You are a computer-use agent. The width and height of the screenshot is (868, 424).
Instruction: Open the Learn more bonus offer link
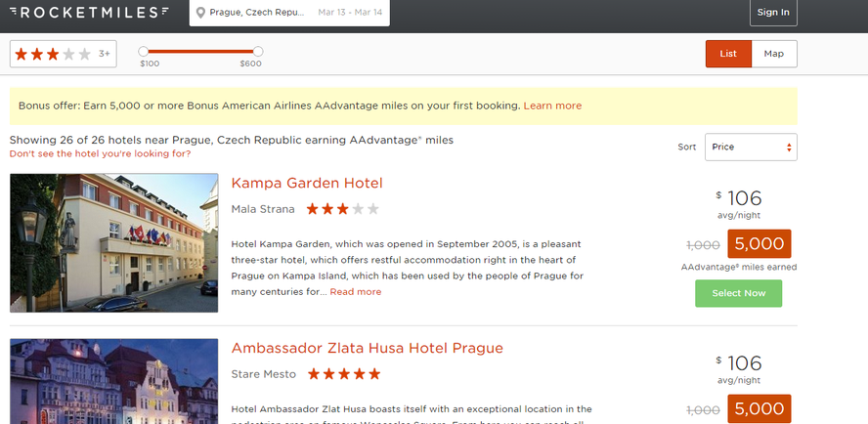click(552, 106)
